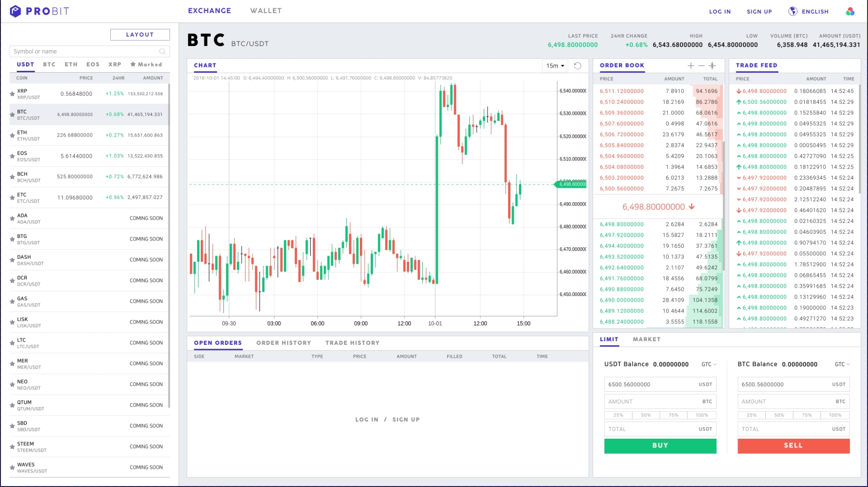
Task: Click the search magnifier in symbol field
Action: click(162, 52)
